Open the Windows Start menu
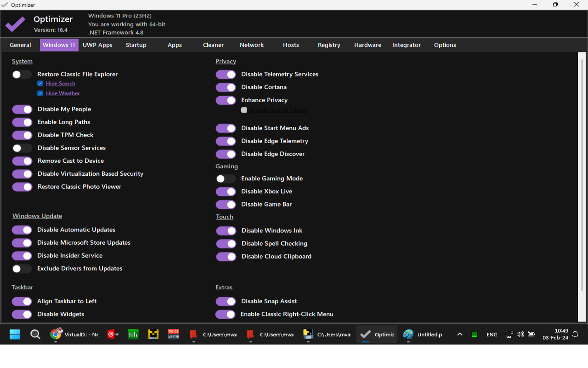Viewport: 588px width, 368px height. click(x=15, y=334)
